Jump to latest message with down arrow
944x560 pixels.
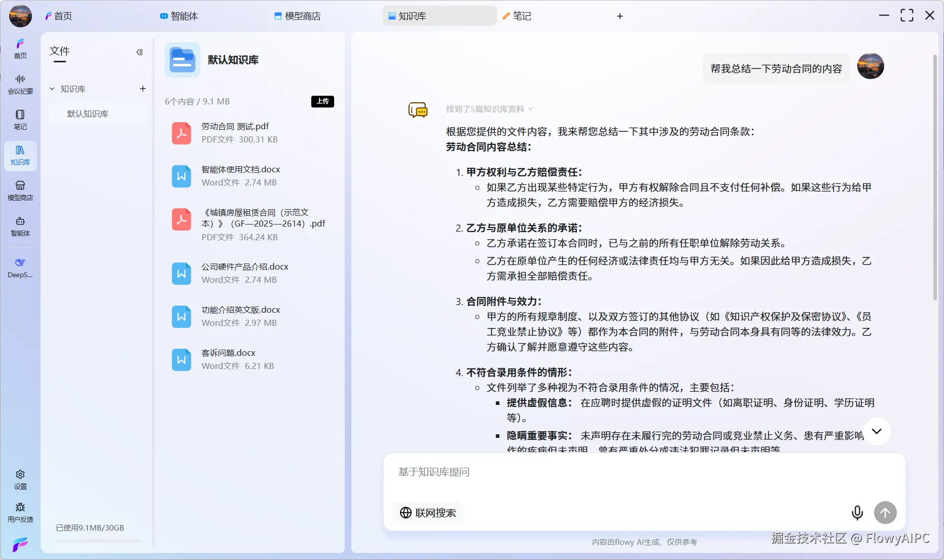point(877,431)
